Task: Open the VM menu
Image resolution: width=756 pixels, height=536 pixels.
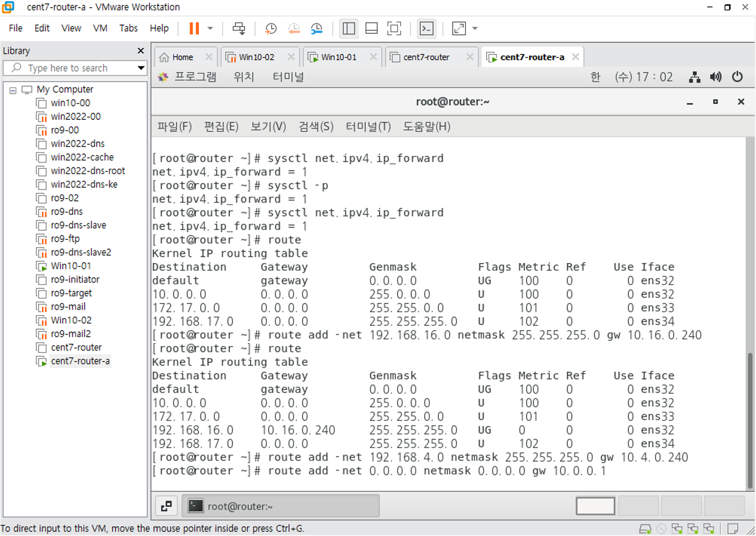Action: point(100,28)
